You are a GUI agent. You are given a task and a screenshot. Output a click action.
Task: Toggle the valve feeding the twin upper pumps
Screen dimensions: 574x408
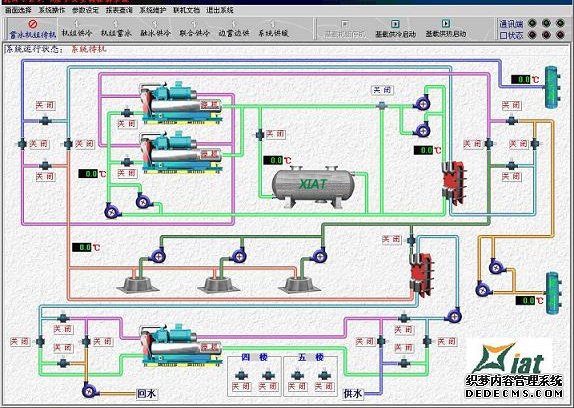(381, 106)
